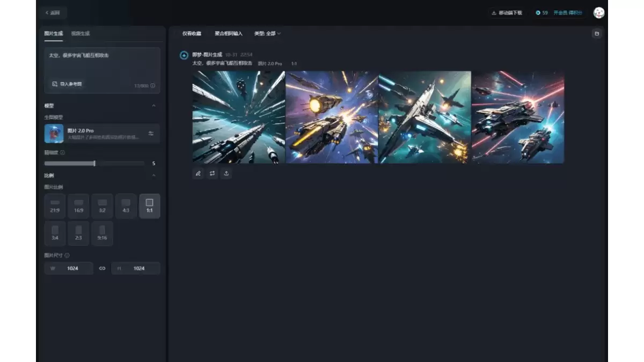Click the pencil edit icon below generated images
644x362 pixels.
pyautogui.click(x=199, y=173)
